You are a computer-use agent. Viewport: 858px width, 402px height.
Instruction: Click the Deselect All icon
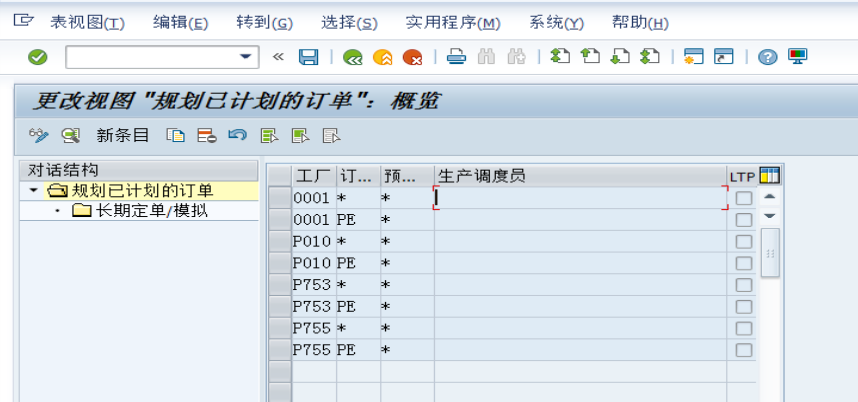tap(332, 136)
